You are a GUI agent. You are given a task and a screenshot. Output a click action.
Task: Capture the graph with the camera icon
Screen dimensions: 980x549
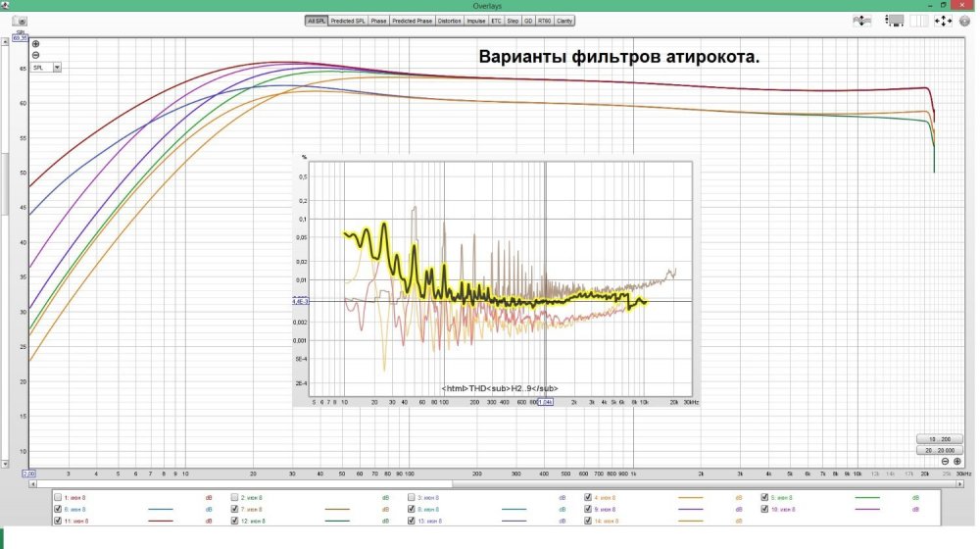20,21
